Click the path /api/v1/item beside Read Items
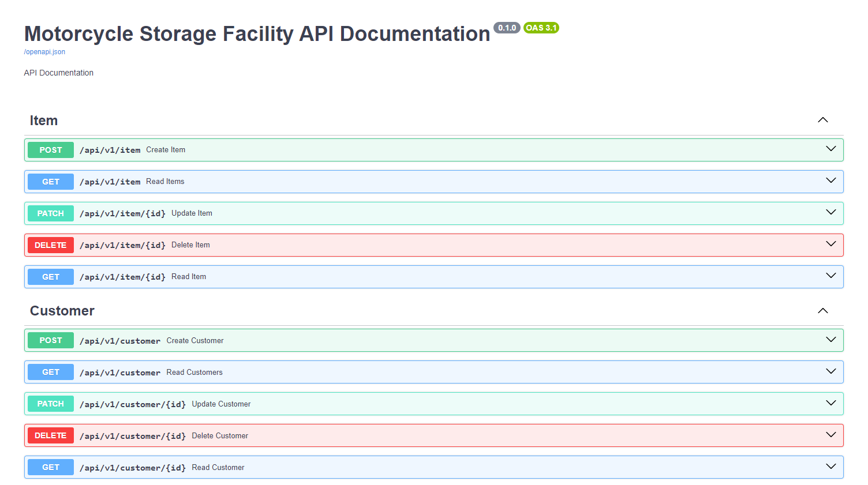The image size is (868, 485). click(110, 182)
